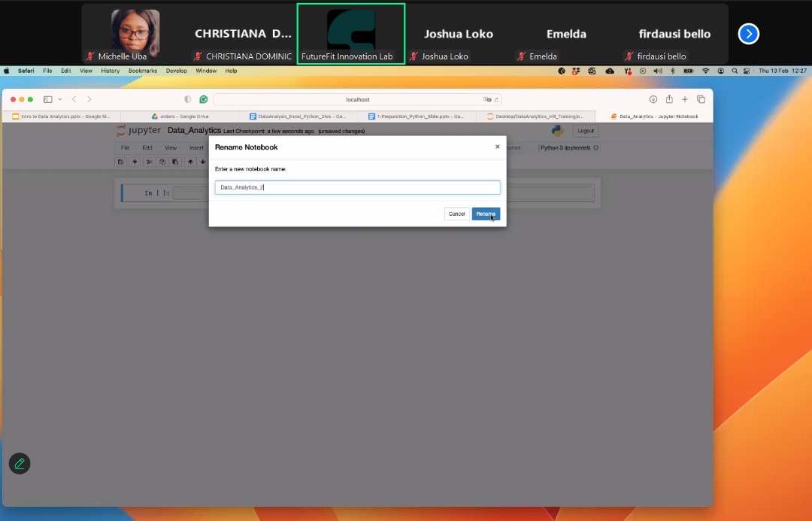Open the macOS File menu
The image size is (812, 521).
(x=47, y=71)
